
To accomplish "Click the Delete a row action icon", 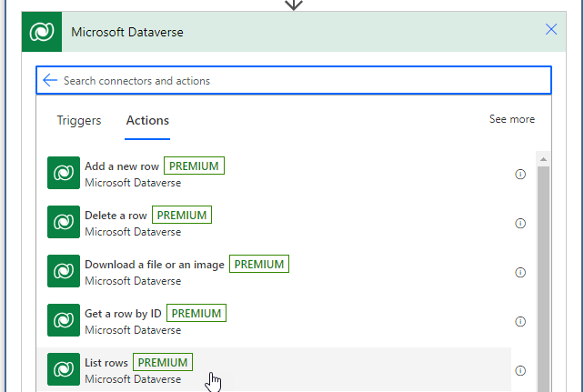I will (64, 223).
